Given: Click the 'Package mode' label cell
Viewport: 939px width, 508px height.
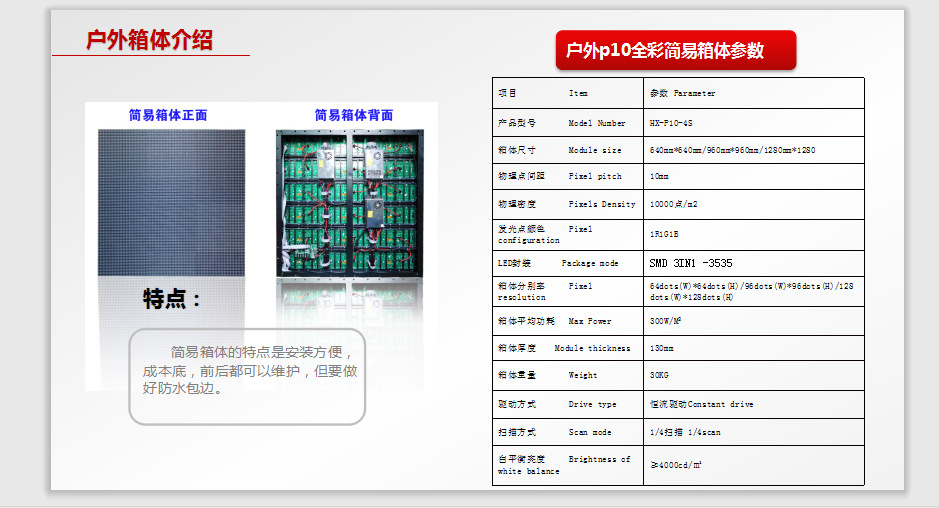Looking at the screenshot, I should 568,263.
